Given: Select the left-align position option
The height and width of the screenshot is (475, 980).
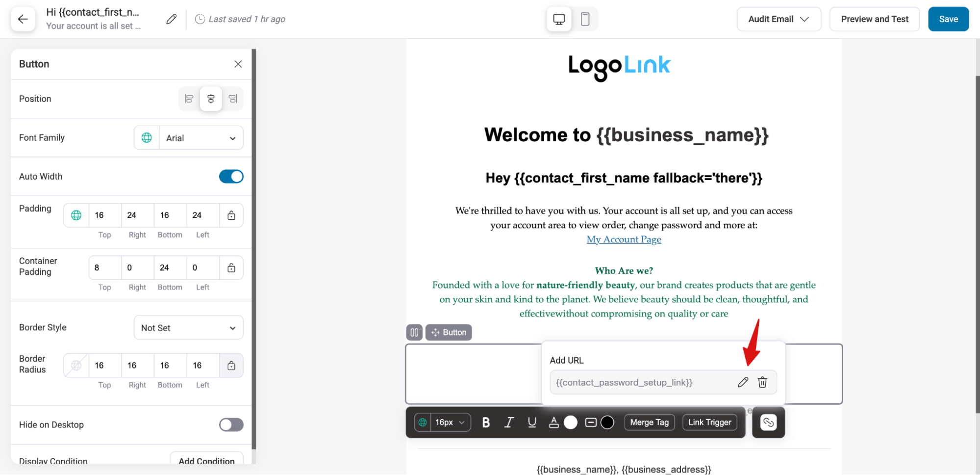Looking at the screenshot, I should [x=189, y=99].
